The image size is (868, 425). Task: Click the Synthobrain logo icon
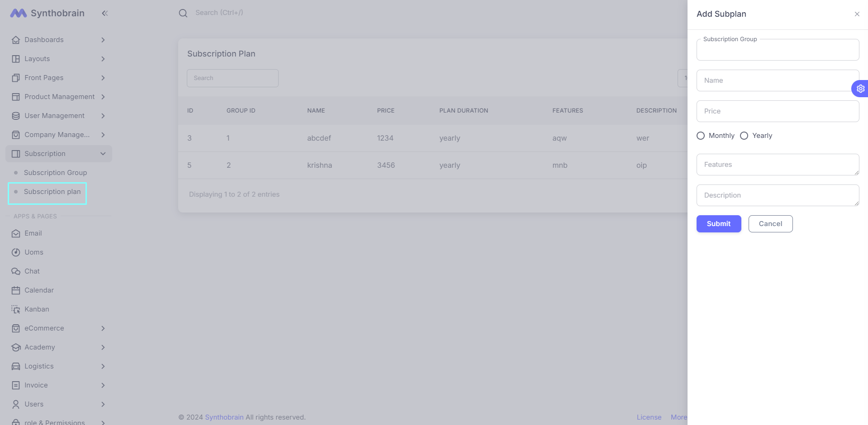tap(19, 13)
